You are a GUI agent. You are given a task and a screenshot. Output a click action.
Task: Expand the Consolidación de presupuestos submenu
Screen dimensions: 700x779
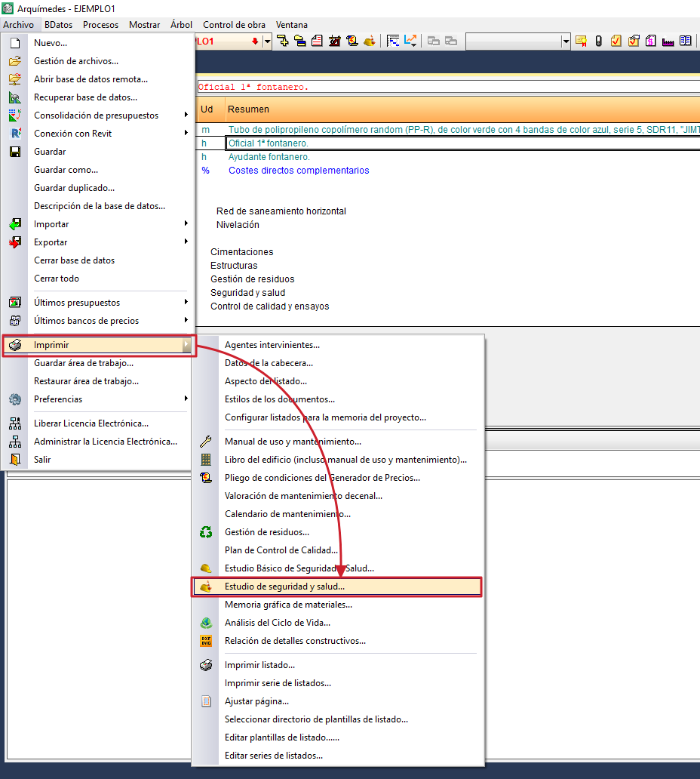tap(186, 115)
